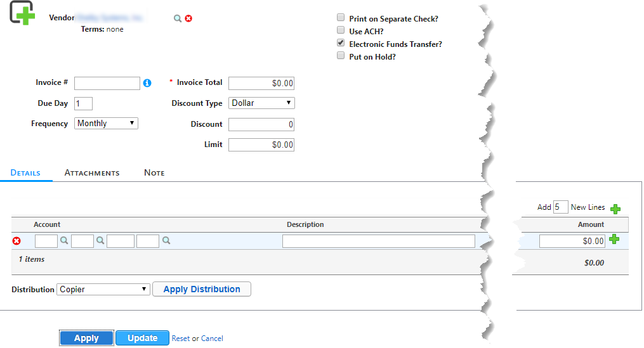Click the green plus beside the Amount field
Screen dimensions: 644x348
pos(614,240)
